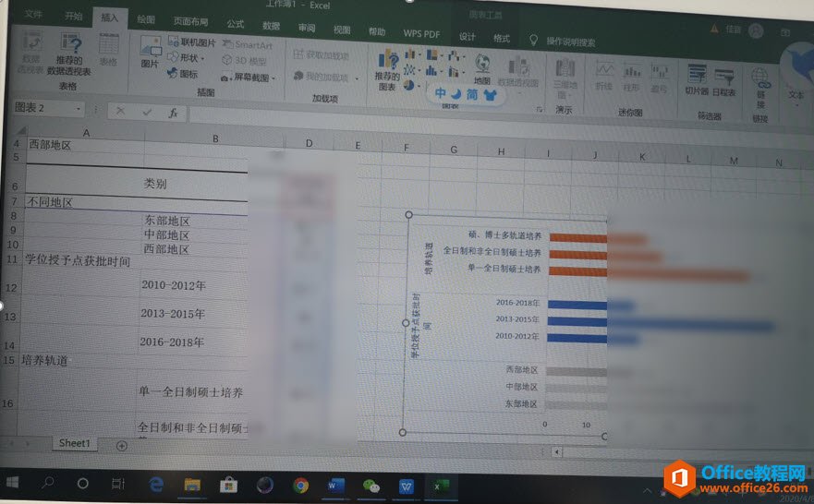Open the 视图 (View) ribbon tab
814x504 pixels.
click(x=342, y=30)
